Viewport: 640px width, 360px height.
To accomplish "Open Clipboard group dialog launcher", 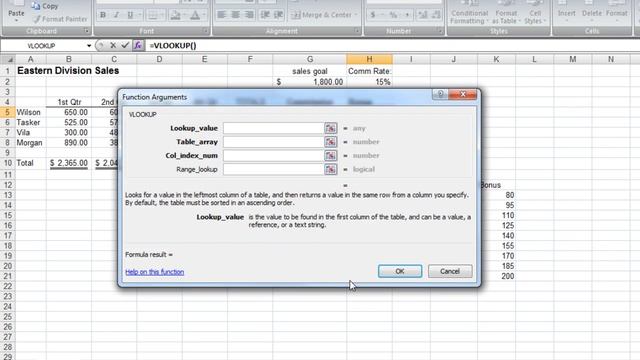I will (87, 31).
